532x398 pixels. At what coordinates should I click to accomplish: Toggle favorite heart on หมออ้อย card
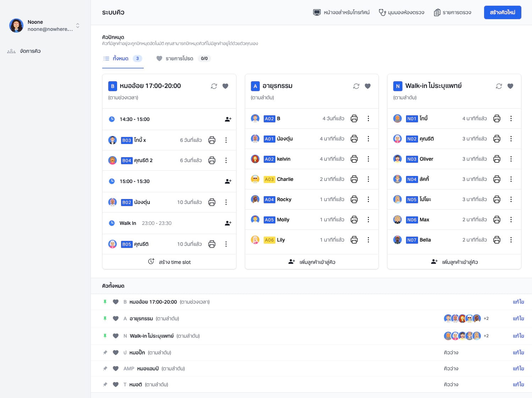point(225,86)
